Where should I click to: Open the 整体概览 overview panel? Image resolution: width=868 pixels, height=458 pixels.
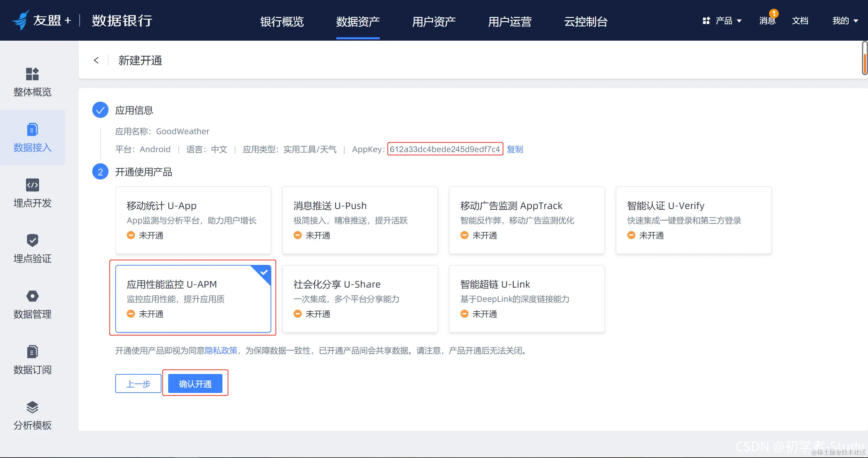point(32,82)
